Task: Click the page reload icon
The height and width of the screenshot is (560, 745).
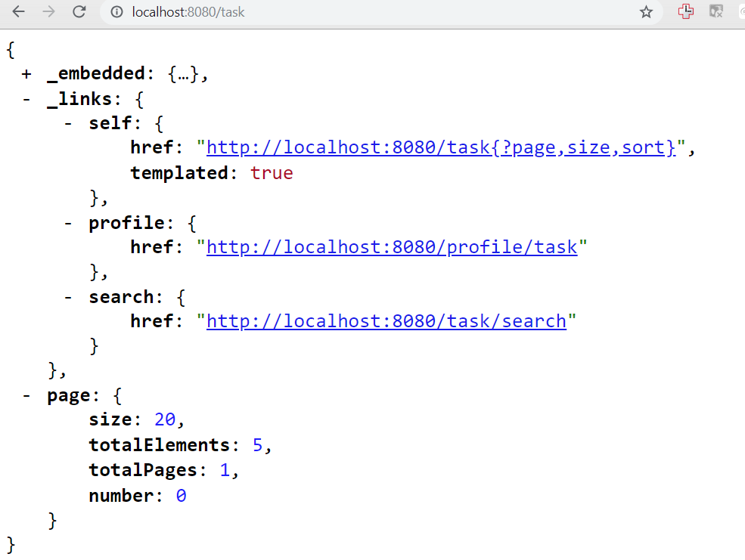Action: point(79,12)
